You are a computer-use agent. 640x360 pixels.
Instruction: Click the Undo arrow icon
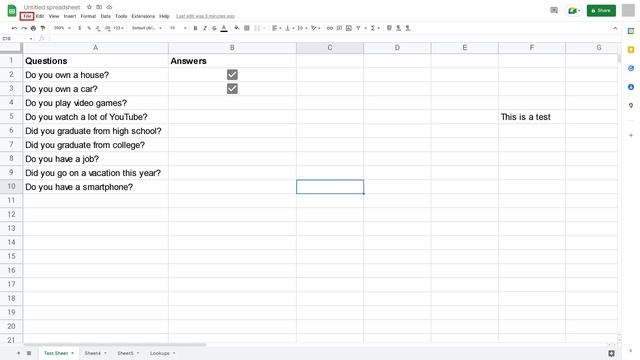click(x=14, y=28)
